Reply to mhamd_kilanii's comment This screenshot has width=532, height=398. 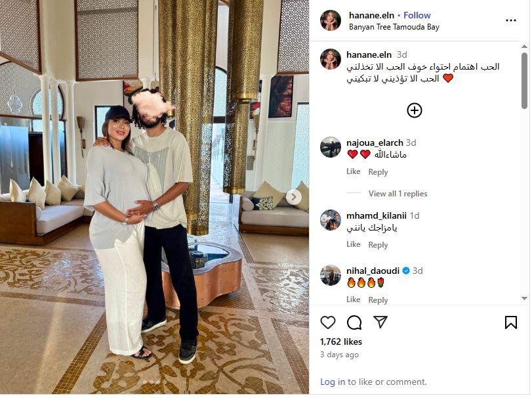[378, 245]
